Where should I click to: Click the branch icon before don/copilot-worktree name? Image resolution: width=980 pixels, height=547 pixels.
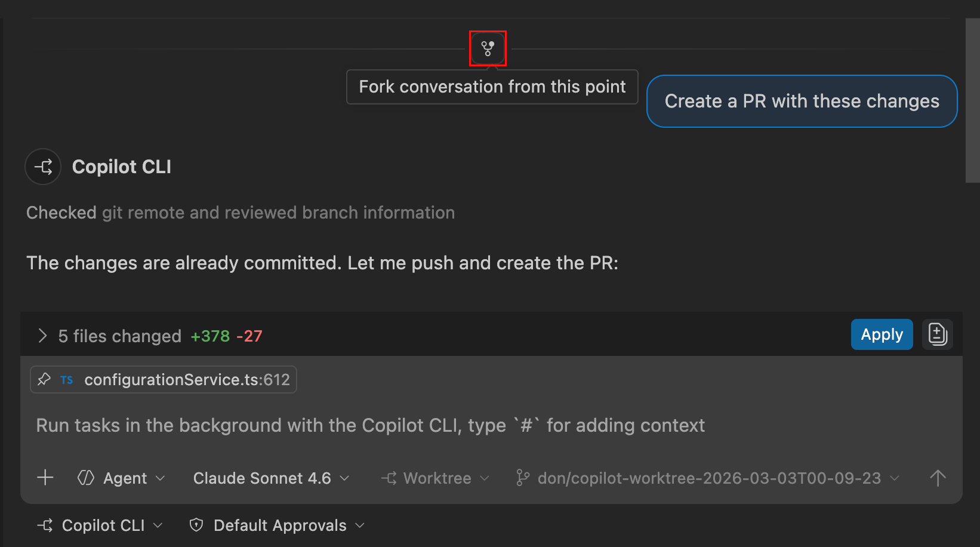tap(523, 478)
